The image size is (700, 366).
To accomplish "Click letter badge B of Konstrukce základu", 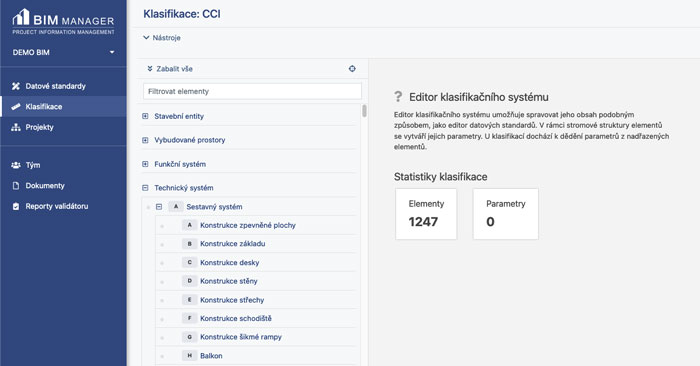I will [189, 244].
